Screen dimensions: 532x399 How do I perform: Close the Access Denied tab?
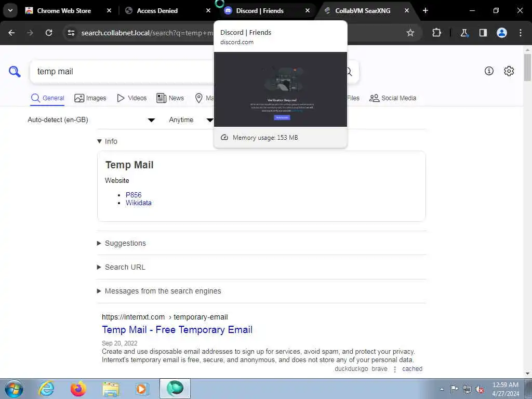[208, 10]
